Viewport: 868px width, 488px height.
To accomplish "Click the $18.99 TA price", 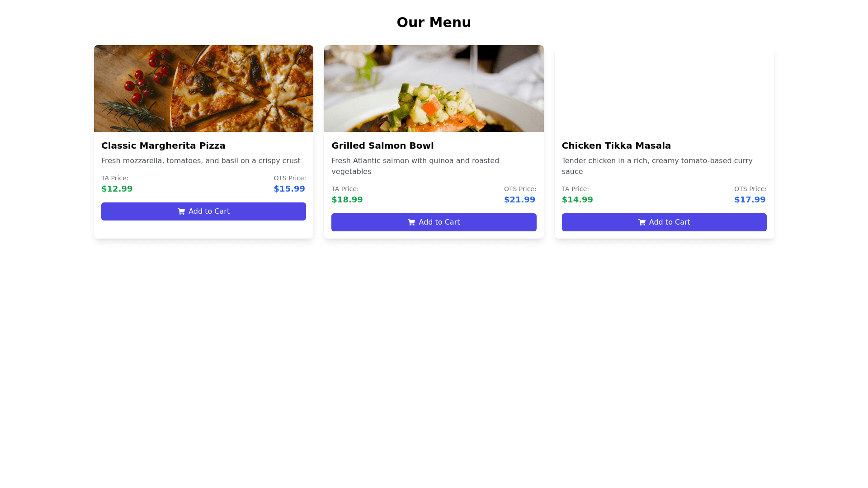I will coord(347,200).
